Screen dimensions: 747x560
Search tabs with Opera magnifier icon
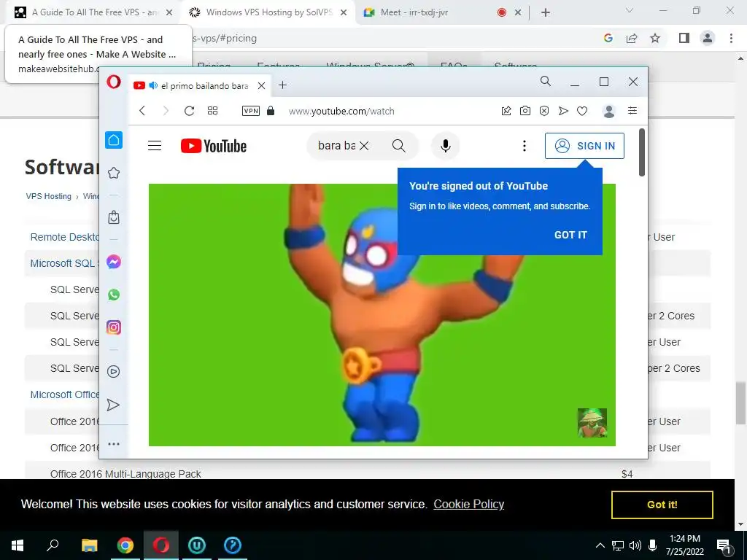(546, 82)
